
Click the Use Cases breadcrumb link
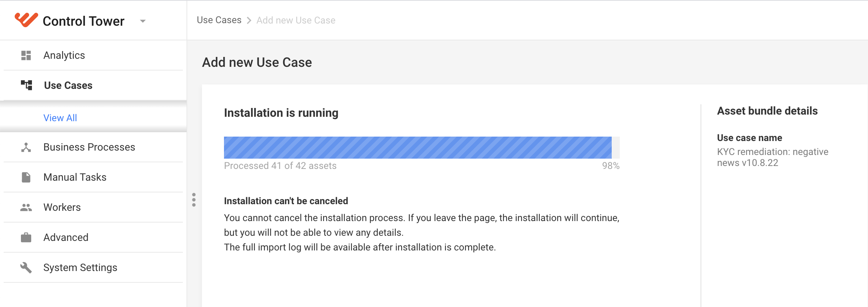tap(219, 20)
